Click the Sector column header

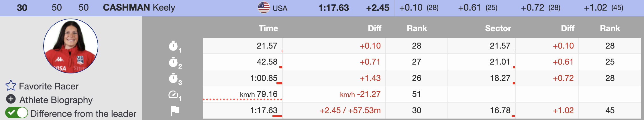click(498, 28)
